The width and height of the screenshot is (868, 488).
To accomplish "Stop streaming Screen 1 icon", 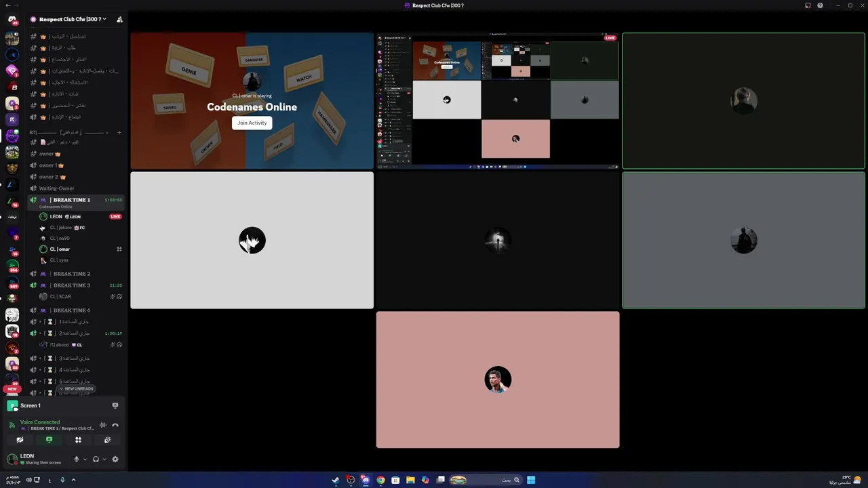I will coord(115,405).
